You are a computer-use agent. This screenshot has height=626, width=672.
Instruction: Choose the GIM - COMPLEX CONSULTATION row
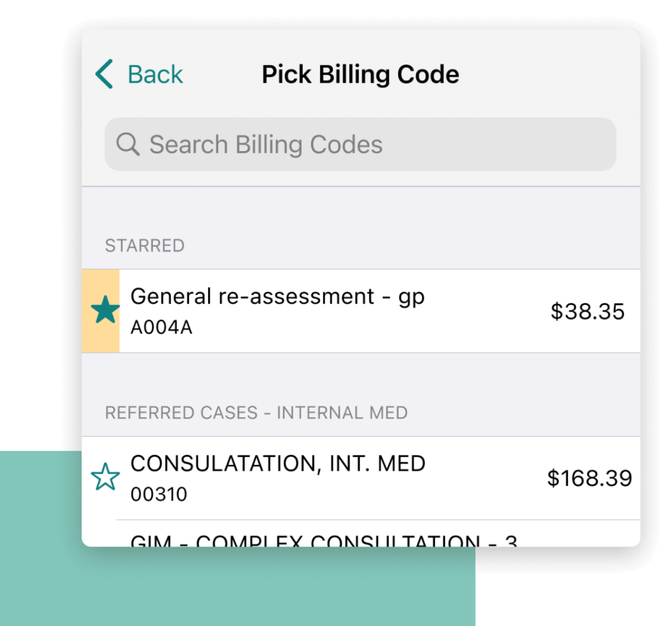click(324, 540)
